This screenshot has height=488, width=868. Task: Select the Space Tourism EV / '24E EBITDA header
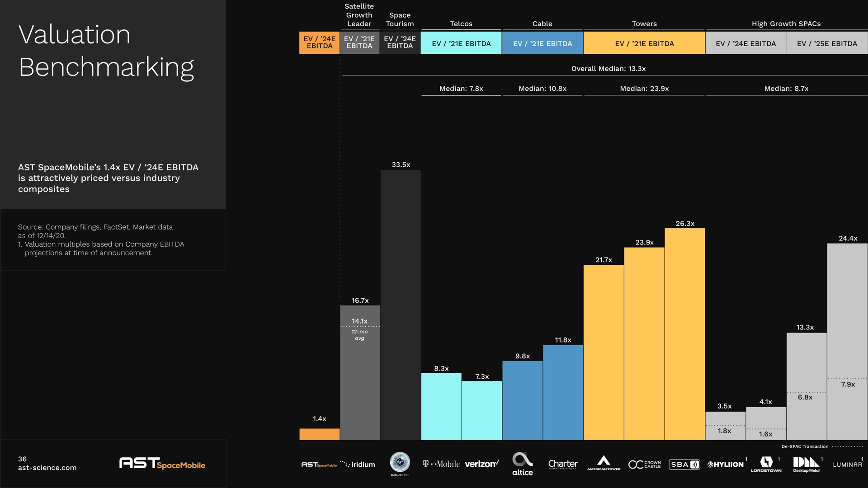coord(400,43)
